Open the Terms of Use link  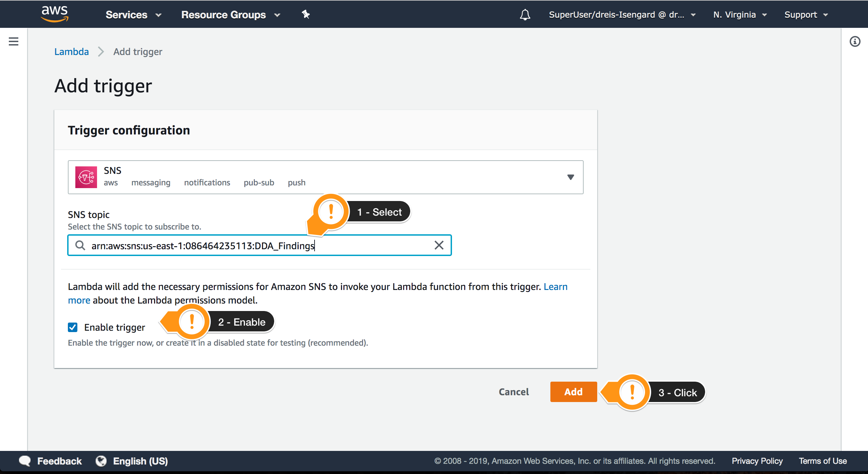point(823,461)
